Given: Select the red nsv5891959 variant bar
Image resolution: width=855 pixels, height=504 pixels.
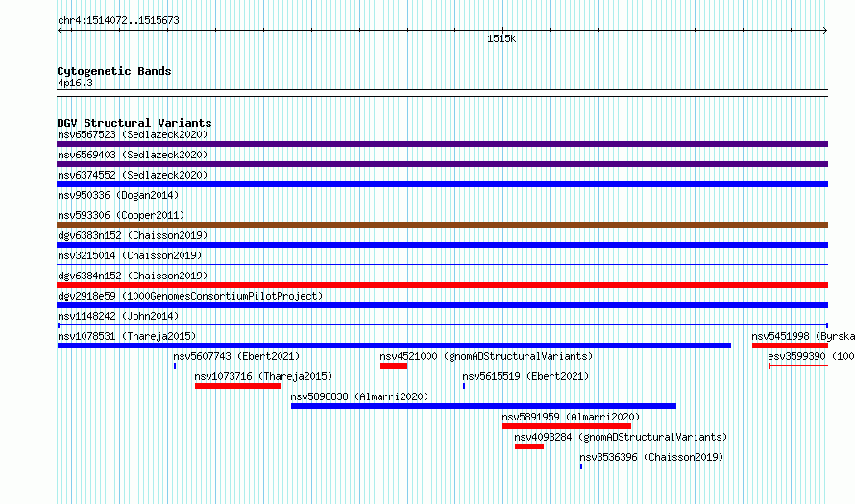Looking at the screenshot, I should [567, 426].
